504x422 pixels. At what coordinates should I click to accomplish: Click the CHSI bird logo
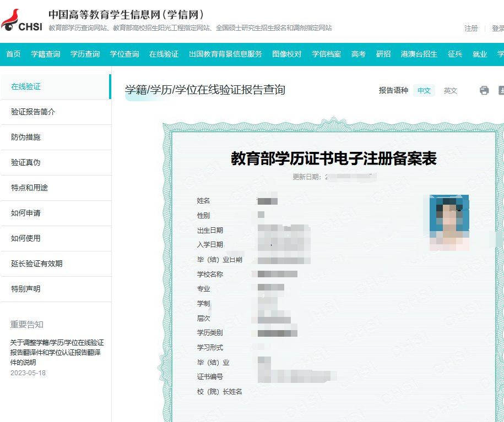pyautogui.click(x=21, y=20)
